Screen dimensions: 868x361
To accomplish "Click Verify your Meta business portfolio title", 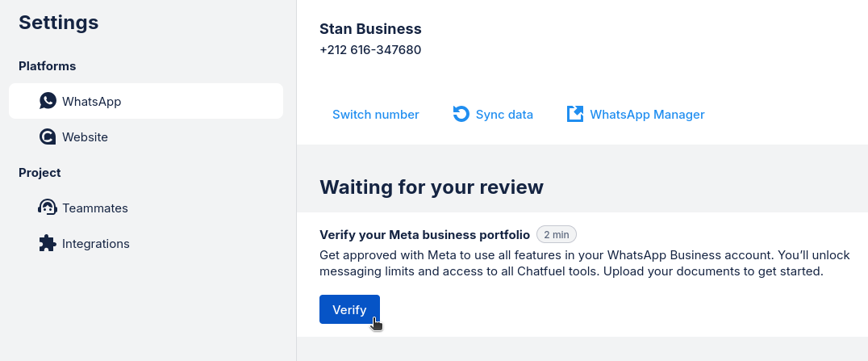I will click(x=424, y=235).
